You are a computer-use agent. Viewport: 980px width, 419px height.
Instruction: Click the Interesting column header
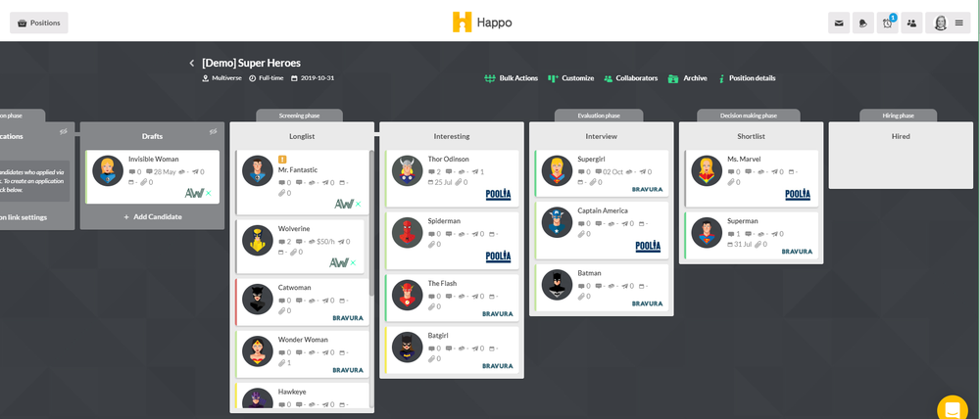pyautogui.click(x=452, y=136)
